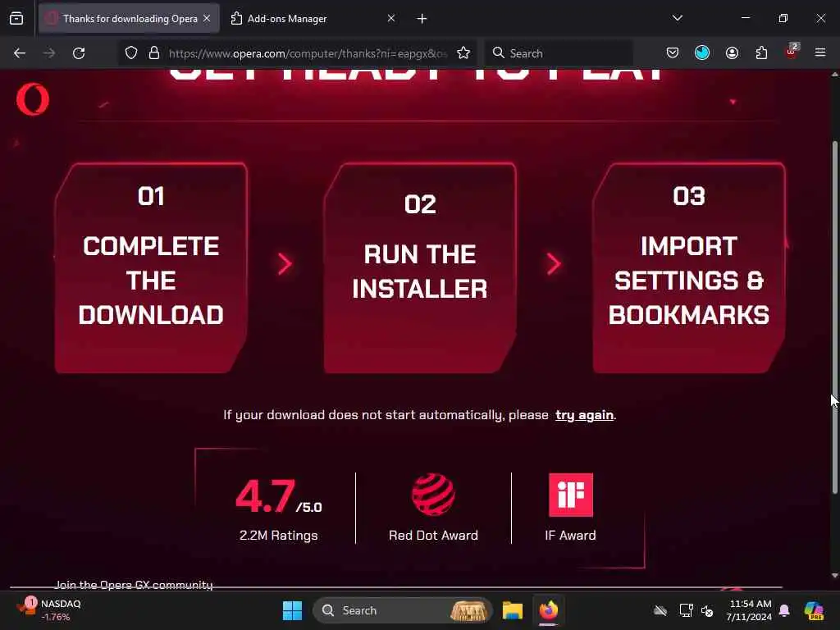Screen dimensions: 840x630
Task: Click the iF Award logo
Action: (571, 495)
